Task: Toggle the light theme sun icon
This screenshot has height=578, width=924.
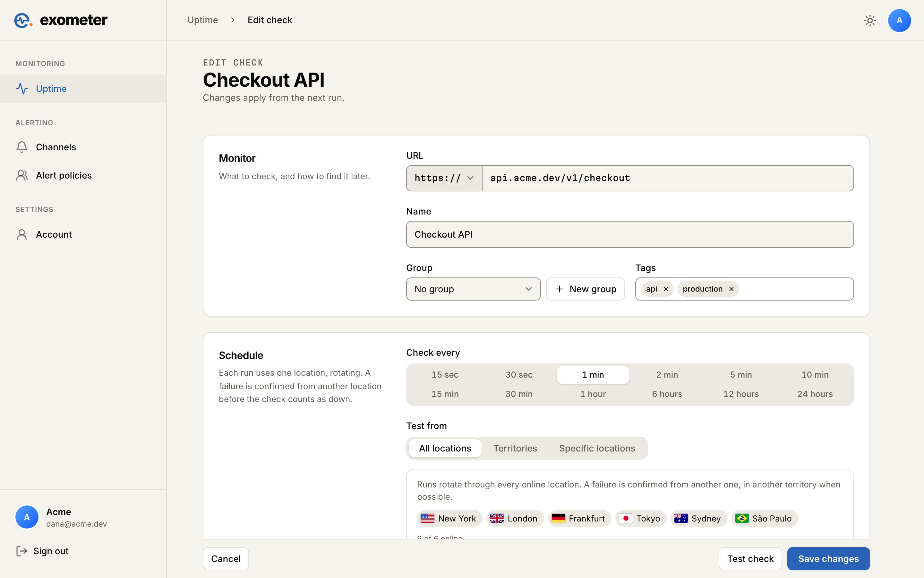Action: coord(870,20)
